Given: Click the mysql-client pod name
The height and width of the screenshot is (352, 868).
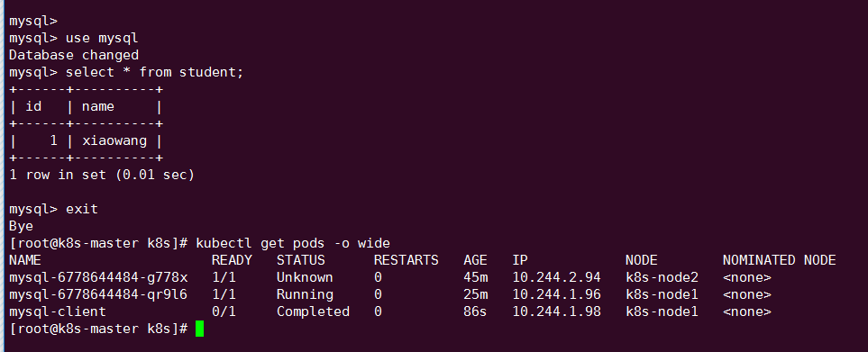Looking at the screenshot, I should 58,311.
